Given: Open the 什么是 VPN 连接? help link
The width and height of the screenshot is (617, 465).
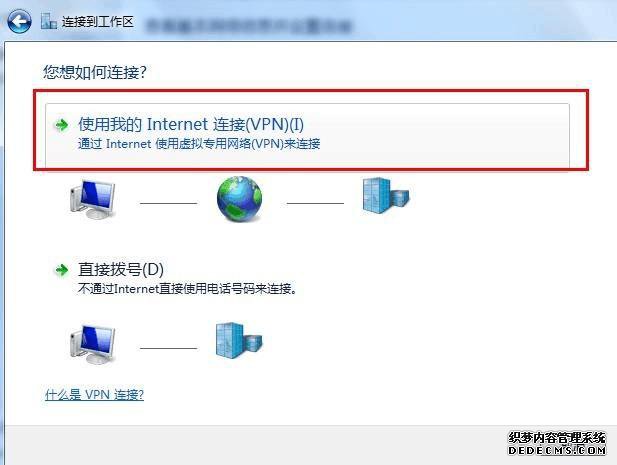Looking at the screenshot, I should pyautogui.click(x=94, y=395).
